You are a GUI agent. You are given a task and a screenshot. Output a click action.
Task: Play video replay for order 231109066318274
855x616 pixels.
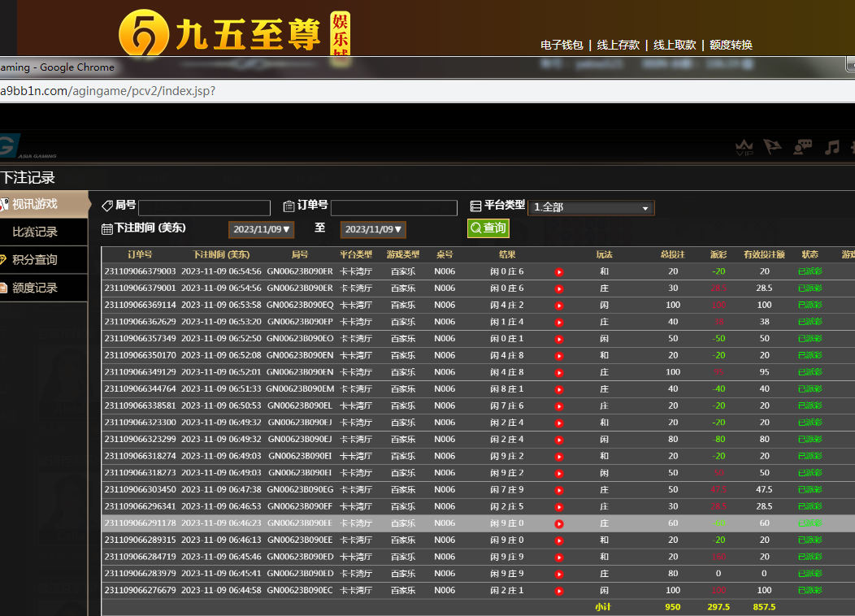coord(559,457)
